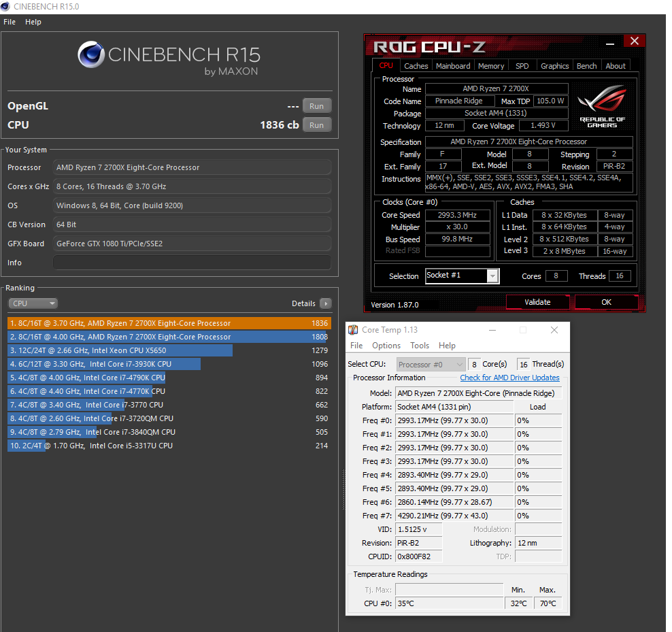Viewport: 672px width, 632px height.
Task: Select ranking row Intel Core i7-3770
Action: pyautogui.click(x=169, y=405)
